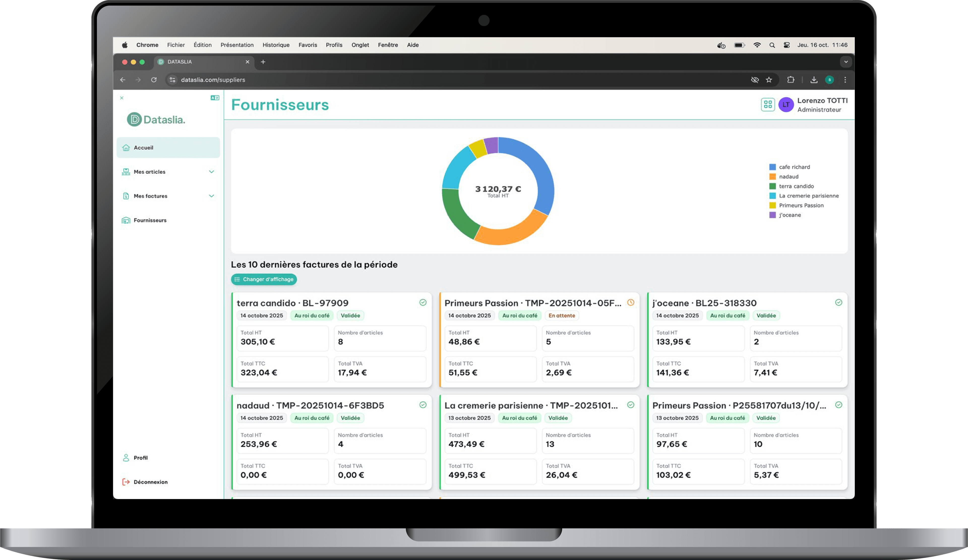Click the Changer d'affichage button
The height and width of the screenshot is (560, 968).
point(264,279)
